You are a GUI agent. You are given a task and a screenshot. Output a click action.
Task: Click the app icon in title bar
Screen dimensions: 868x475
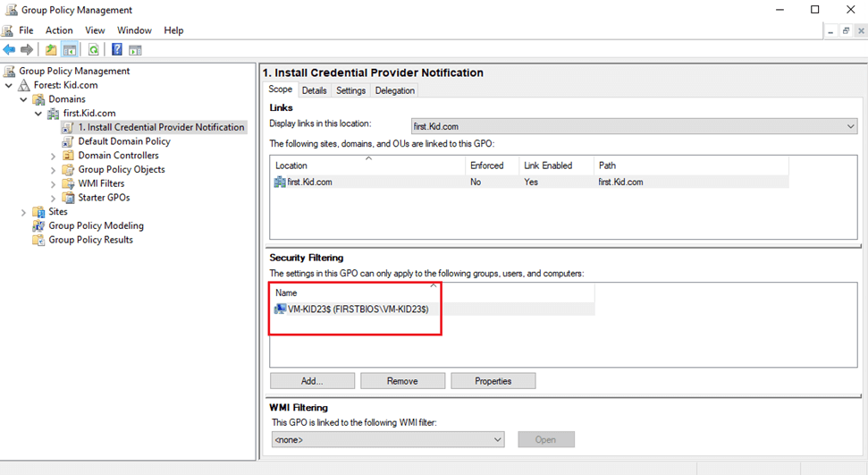[11, 10]
